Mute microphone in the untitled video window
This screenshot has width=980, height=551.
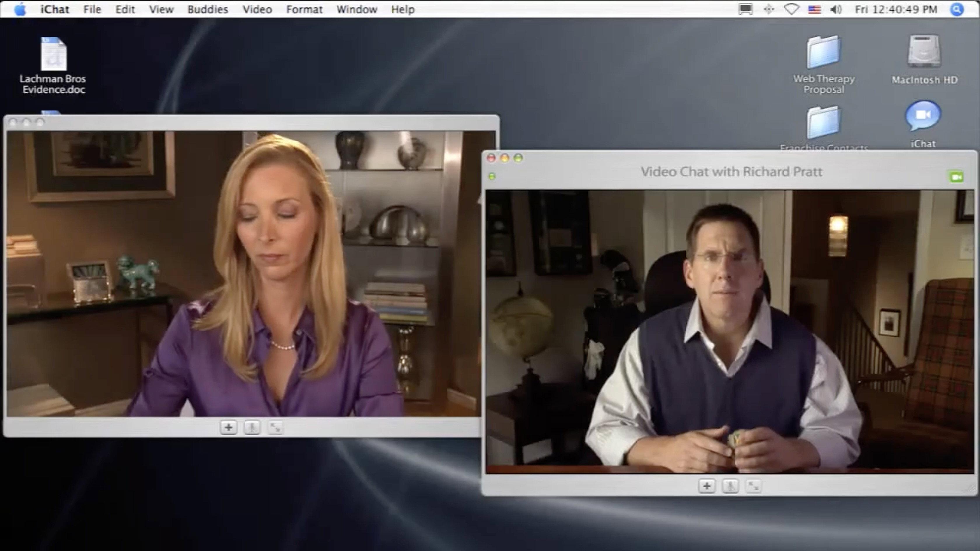[252, 427]
